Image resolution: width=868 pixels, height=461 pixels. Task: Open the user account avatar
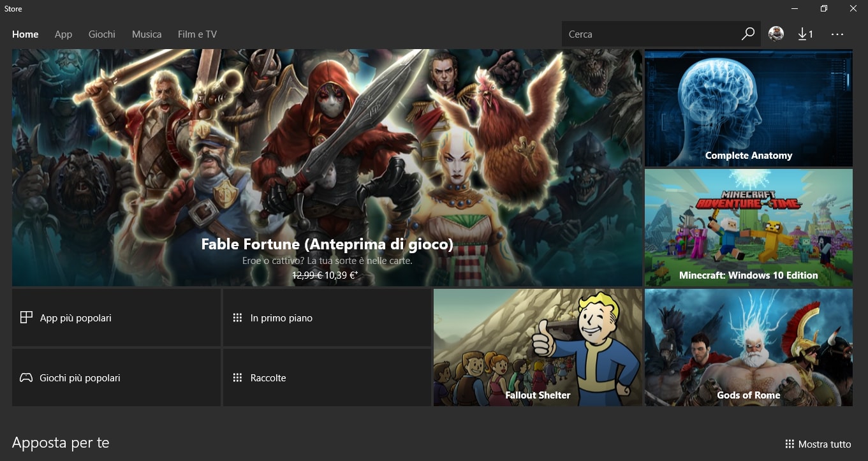click(776, 34)
